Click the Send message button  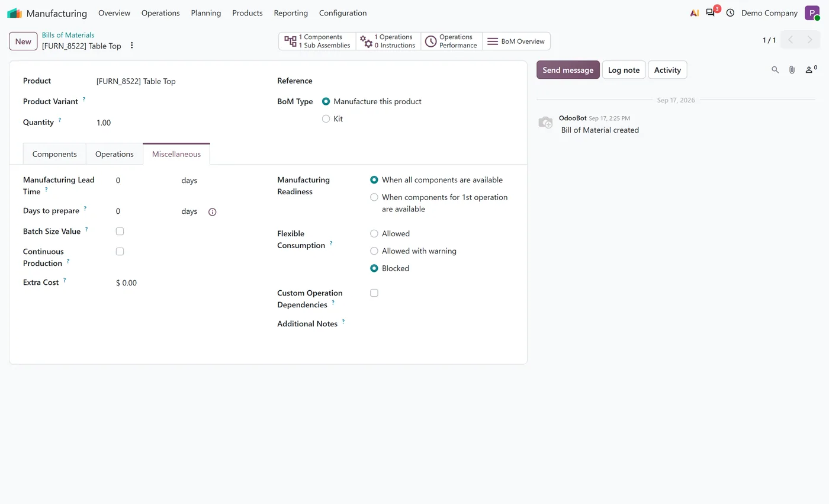(x=568, y=70)
